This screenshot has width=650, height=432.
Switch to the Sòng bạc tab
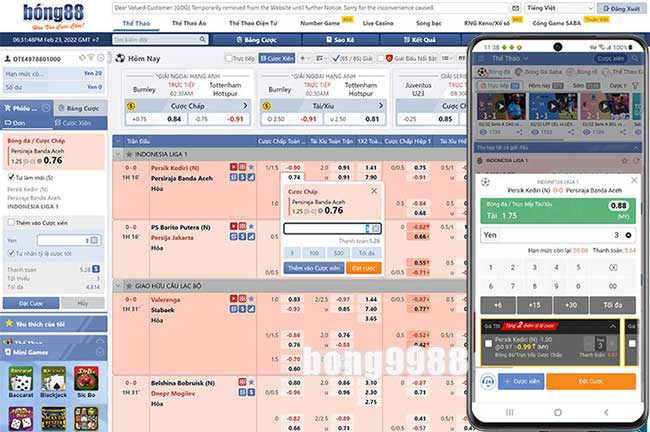click(x=429, y=23)
